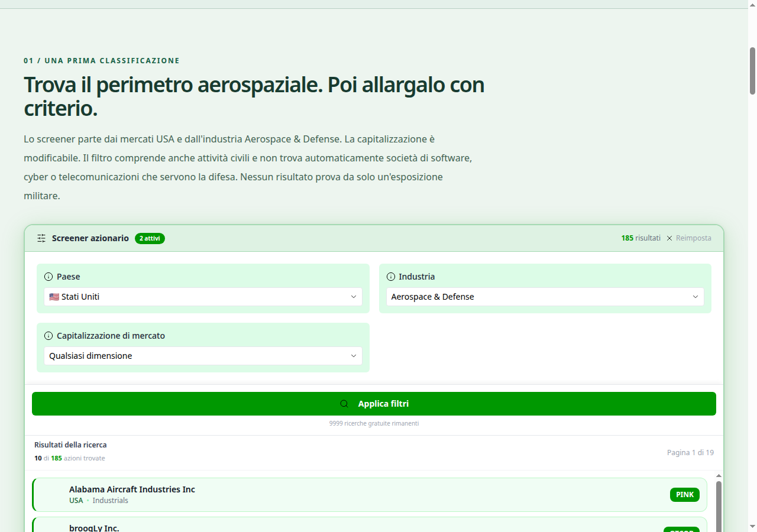Open the Paese dropdown showing Stati Uniti
This screenshot has width=757, height=532.
(203, 297)
